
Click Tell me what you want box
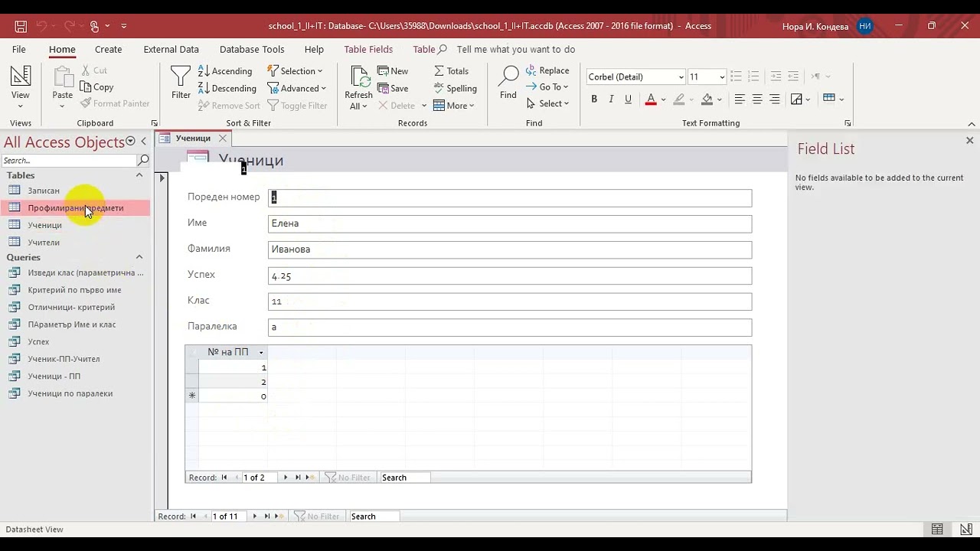pyautogui.click(x=515, y=49)
